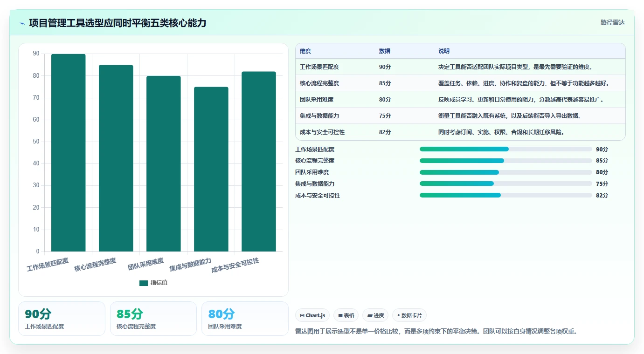Click the 数据卡片 tag

tap(409, 315)
